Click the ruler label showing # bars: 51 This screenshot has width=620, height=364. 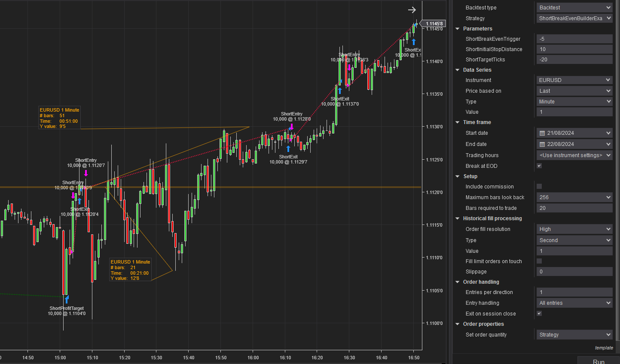pyautogui.click(x=59, y=118)
